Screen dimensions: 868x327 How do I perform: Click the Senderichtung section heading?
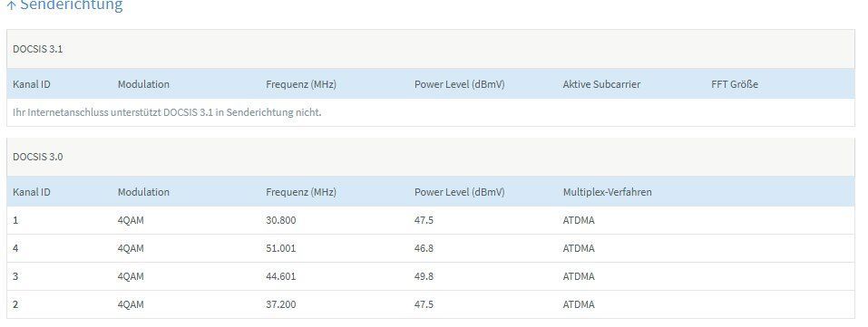(x=72, y=5)
